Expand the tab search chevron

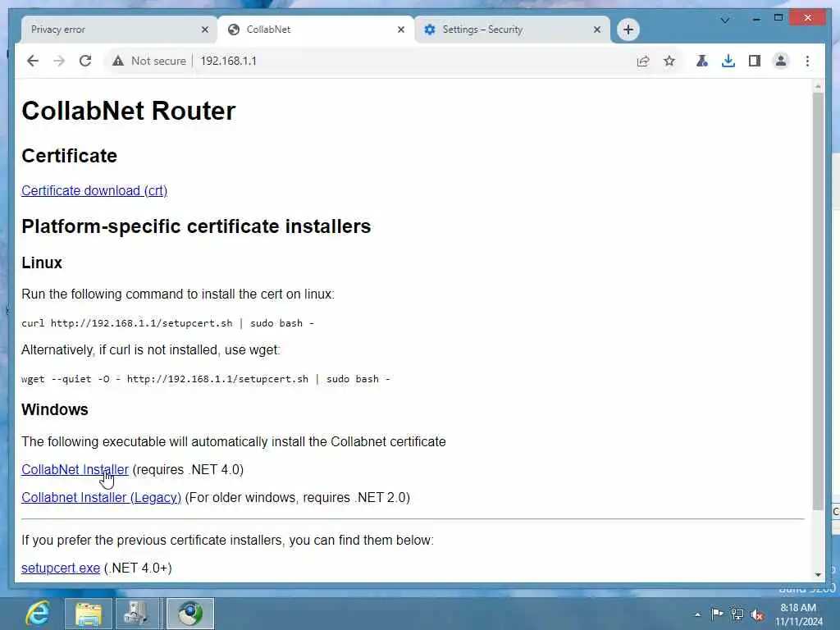[x=725, y=21]
